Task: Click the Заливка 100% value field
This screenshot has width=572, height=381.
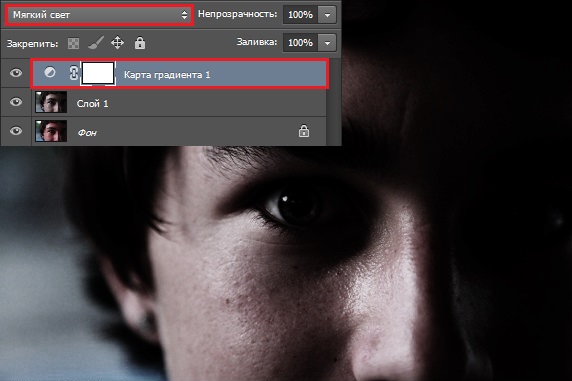Action: coord(300,43)
